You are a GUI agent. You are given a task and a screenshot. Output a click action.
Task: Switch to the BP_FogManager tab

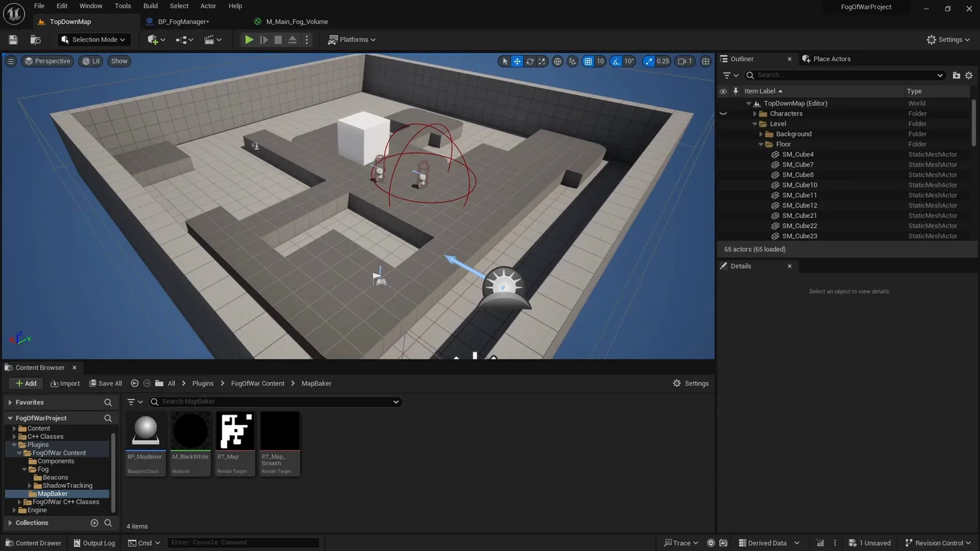point(183,22)
